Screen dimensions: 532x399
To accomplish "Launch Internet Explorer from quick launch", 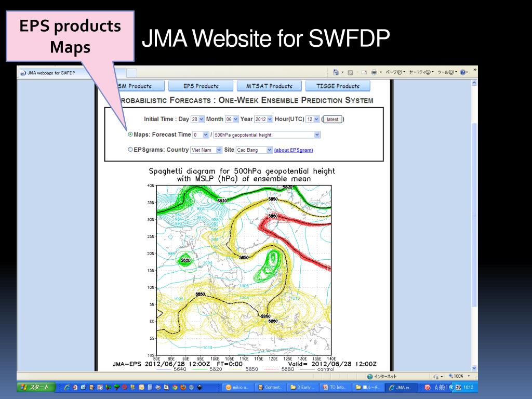I will [x=67, y=387].
